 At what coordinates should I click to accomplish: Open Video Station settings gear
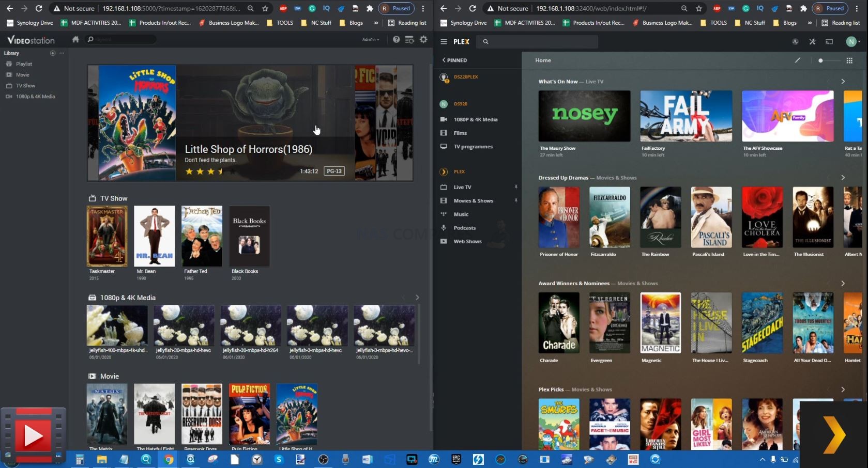point(423,39)
